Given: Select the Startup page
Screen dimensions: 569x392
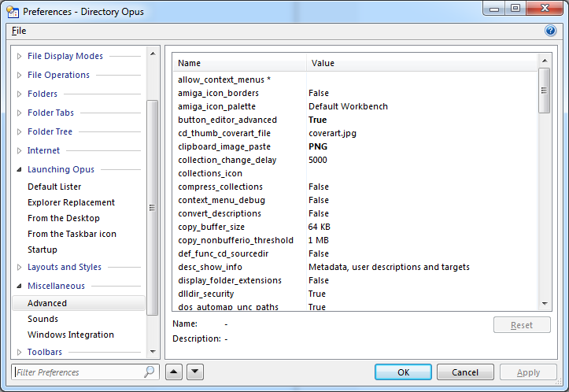Looking at the screenshot, I should [42, 250].
